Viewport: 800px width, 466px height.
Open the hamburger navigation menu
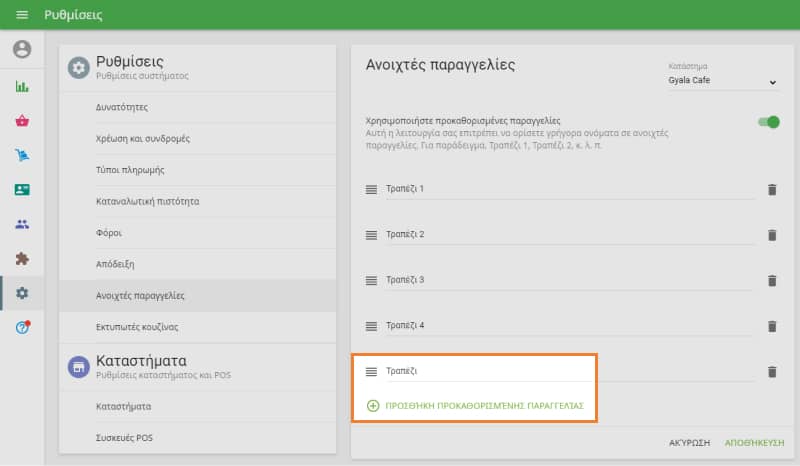(22, 15)
